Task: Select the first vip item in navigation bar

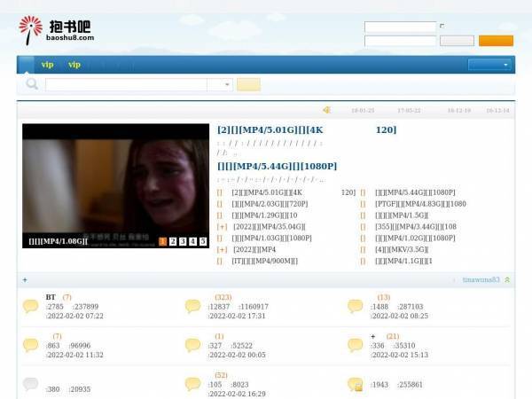Action: tap(47, 65)
